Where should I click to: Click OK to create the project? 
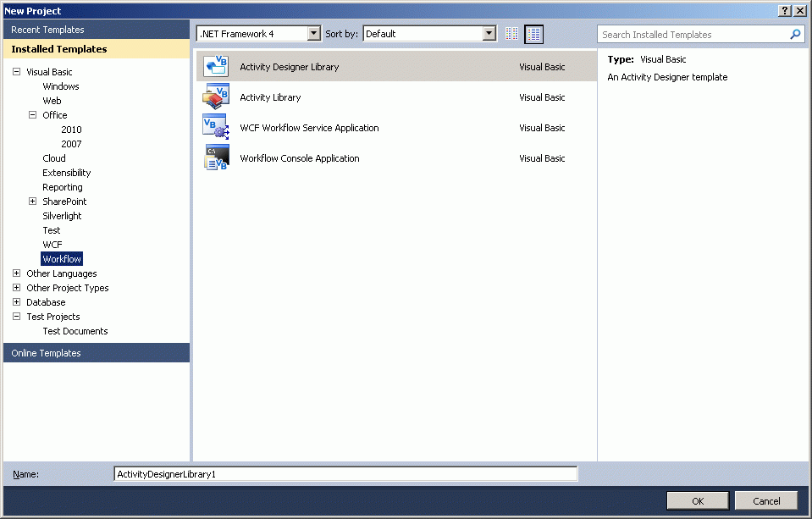pyautogui.click(x=698, y=501)
